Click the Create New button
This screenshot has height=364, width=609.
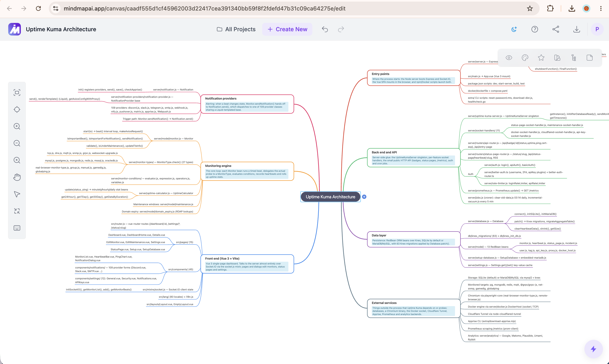[x=287, y=29]
